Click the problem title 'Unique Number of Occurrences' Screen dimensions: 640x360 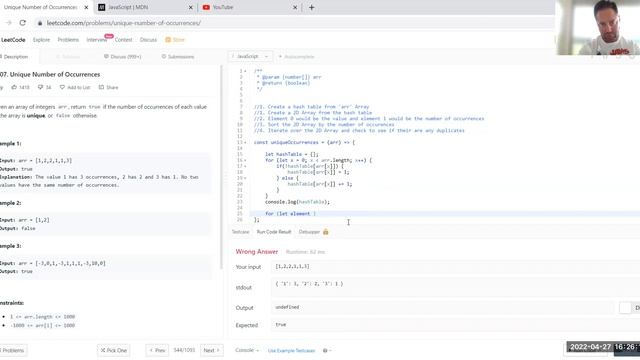click(55, 74)
